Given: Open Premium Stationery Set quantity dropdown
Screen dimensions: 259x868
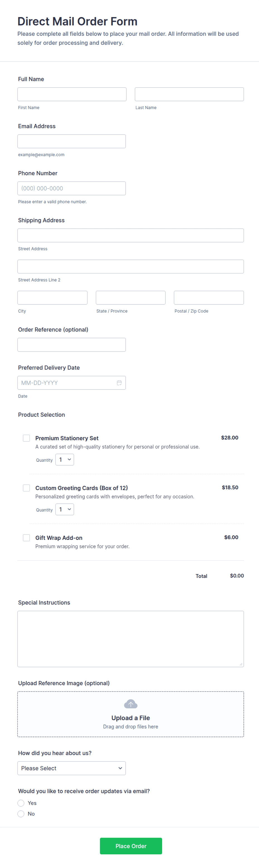Looking at the screenshot, I should coord(65,460).
